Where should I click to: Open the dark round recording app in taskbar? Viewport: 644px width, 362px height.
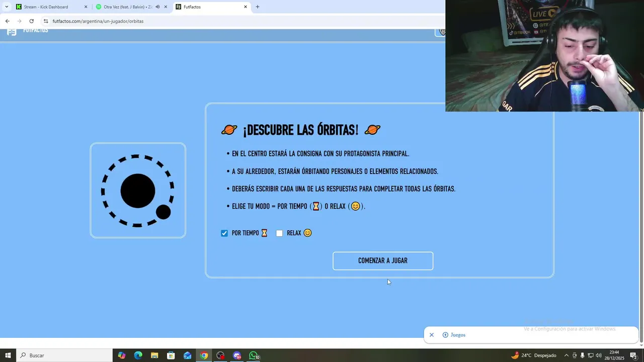(x=220, y=355)
